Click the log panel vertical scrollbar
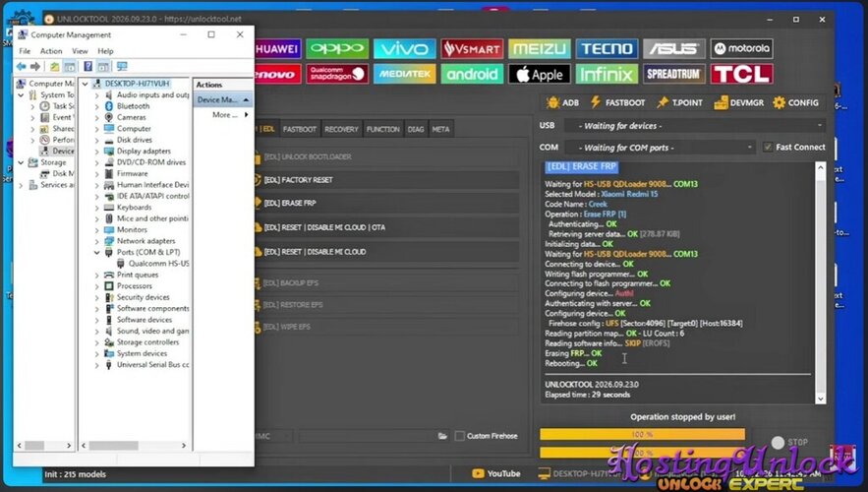868x492 pixels. [x=821, y=282]
